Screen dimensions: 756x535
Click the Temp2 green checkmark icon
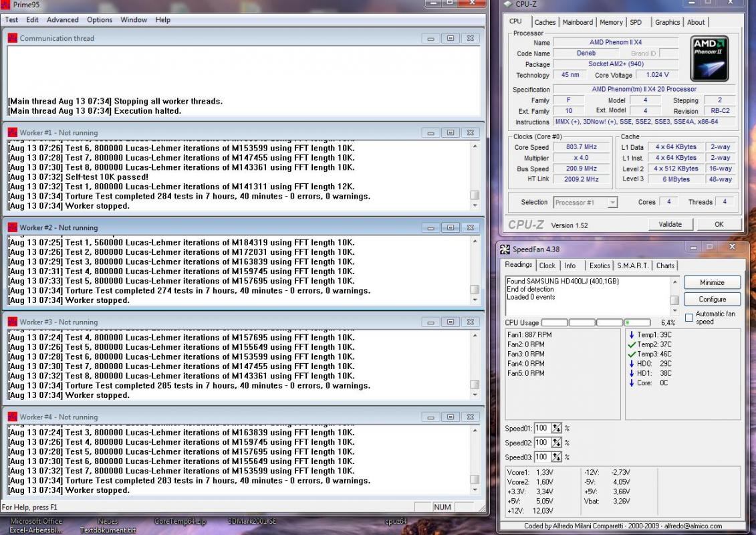click(x=632, y=344)
